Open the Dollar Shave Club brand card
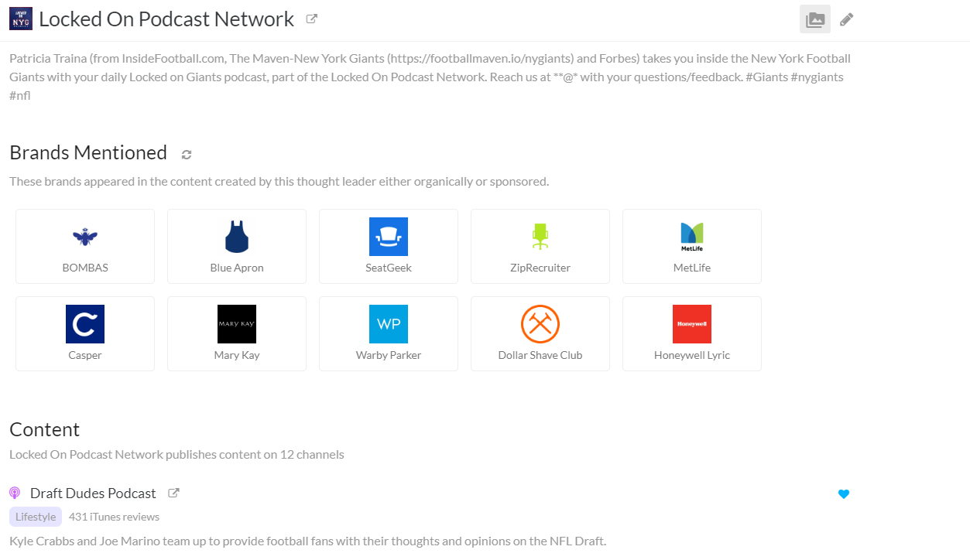 pos(540,333)
